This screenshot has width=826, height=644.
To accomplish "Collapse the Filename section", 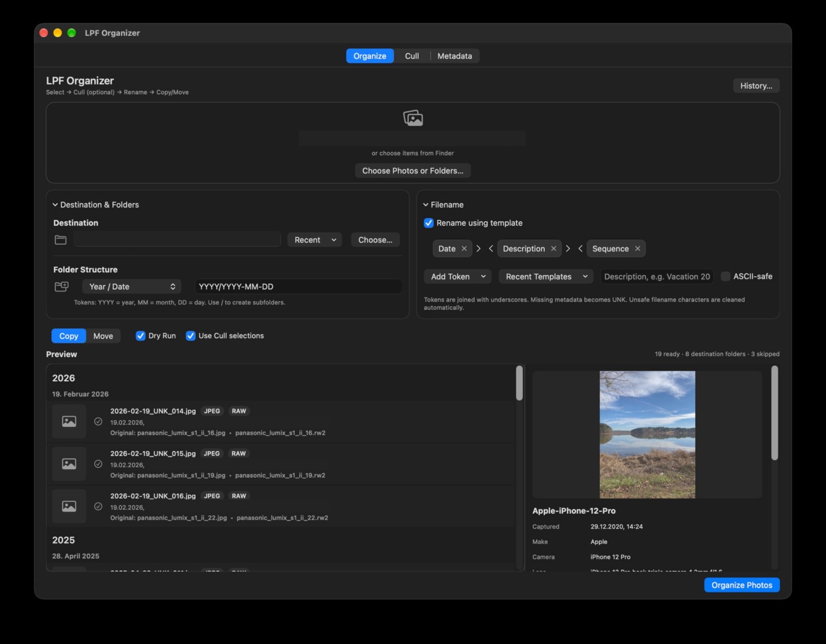I will click(426, 205).
